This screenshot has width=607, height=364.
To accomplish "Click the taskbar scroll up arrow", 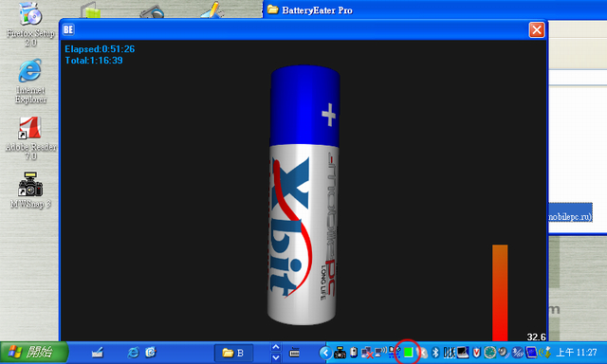I will [x=276, y=347].
